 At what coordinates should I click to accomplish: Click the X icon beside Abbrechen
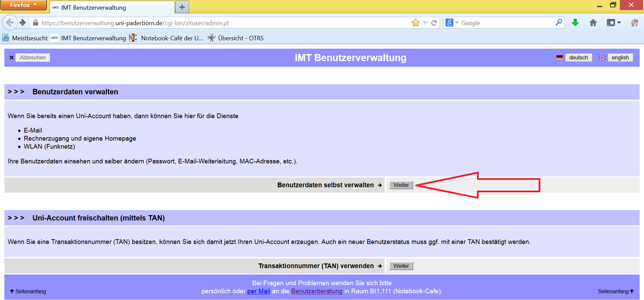(x=11, y=58)
